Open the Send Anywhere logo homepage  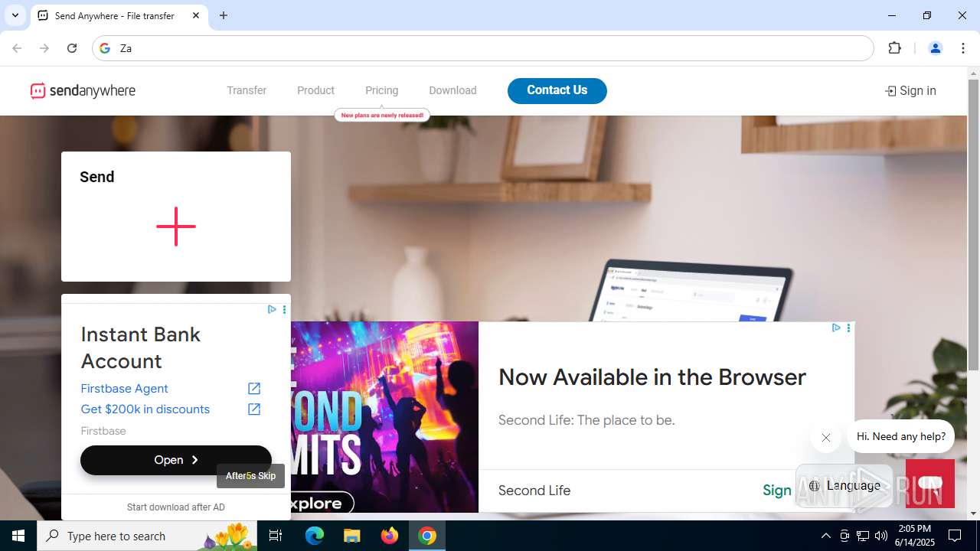click(83, 91)
